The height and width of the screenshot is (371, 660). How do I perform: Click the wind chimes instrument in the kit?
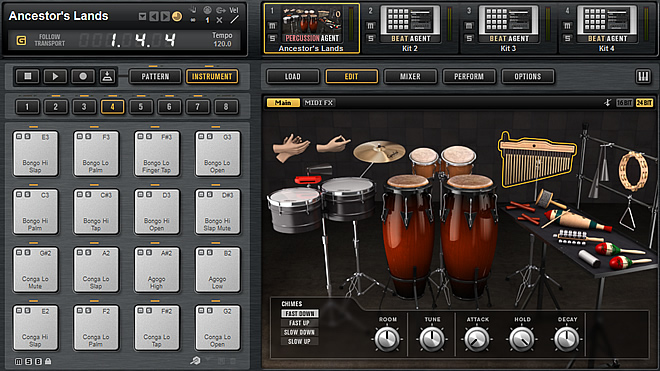(537, 161)
